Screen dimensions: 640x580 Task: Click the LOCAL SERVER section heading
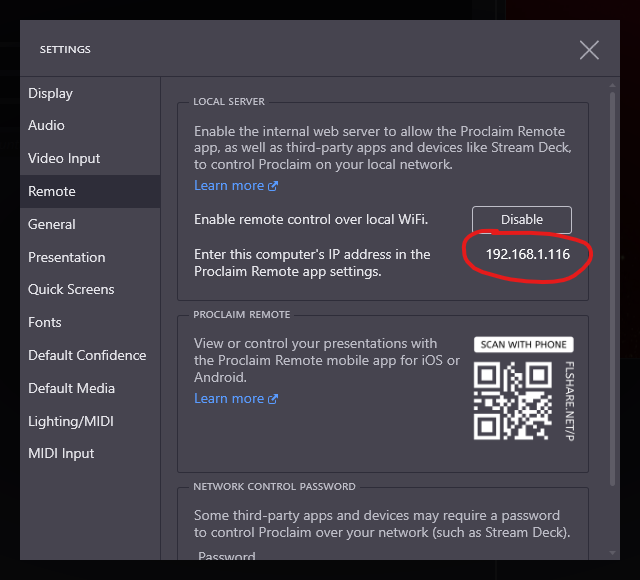click(229, 102)
